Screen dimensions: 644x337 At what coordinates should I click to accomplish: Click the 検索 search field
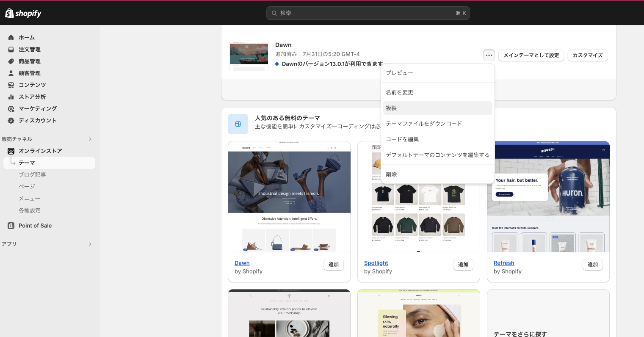tap(368, 13)
